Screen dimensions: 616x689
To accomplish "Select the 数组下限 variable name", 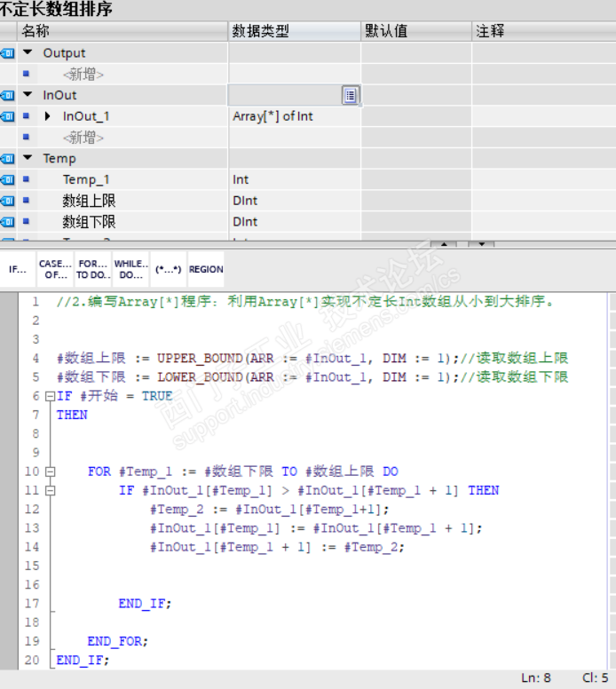I will (89, 222).
